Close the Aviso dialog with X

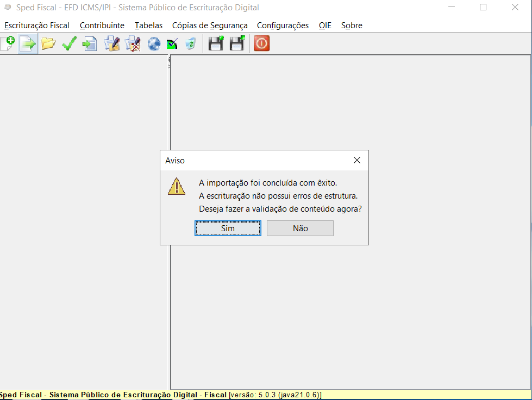point(357,160)
